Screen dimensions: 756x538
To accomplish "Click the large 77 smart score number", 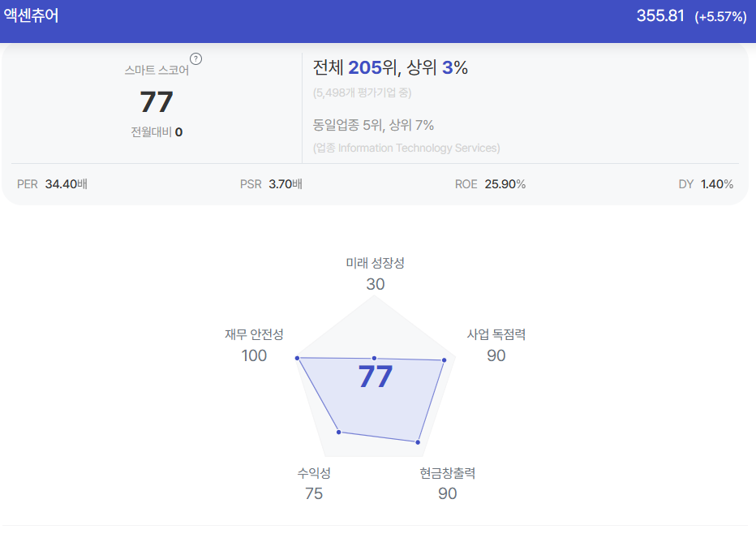I will pyautogui.click(x=157, y=101).
